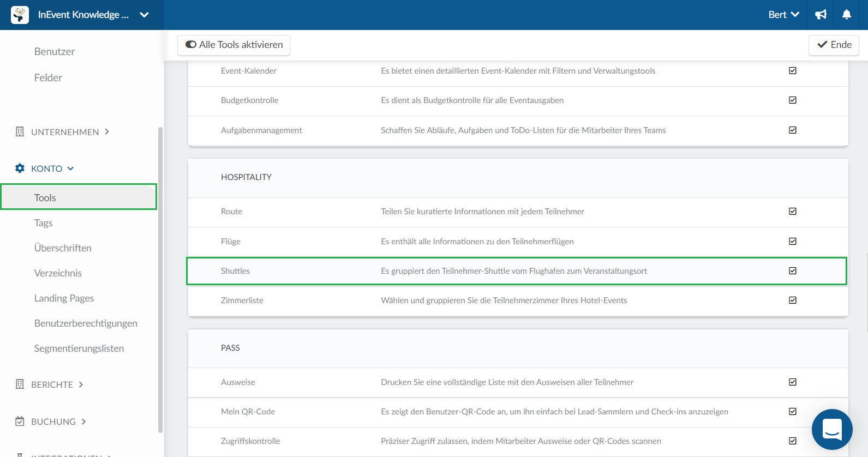Click the sidebar vertical scrollbar
Viewport: 868px width, 457px height.
(x=160, y=279)
